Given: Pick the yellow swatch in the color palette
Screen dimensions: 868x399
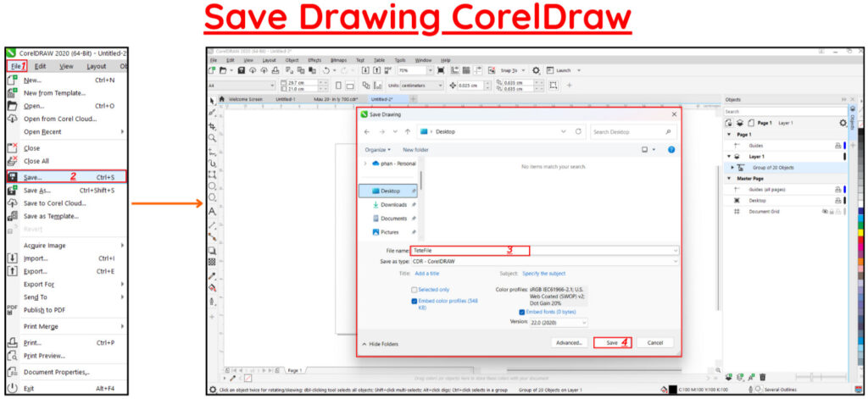Looking at the screenshot, I should pos(861,232).
